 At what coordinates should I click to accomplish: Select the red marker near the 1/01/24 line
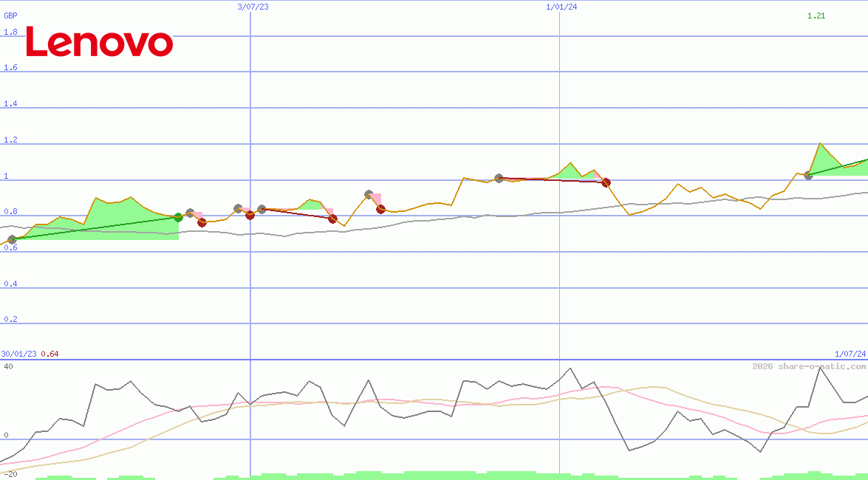[x=606, y=182]
